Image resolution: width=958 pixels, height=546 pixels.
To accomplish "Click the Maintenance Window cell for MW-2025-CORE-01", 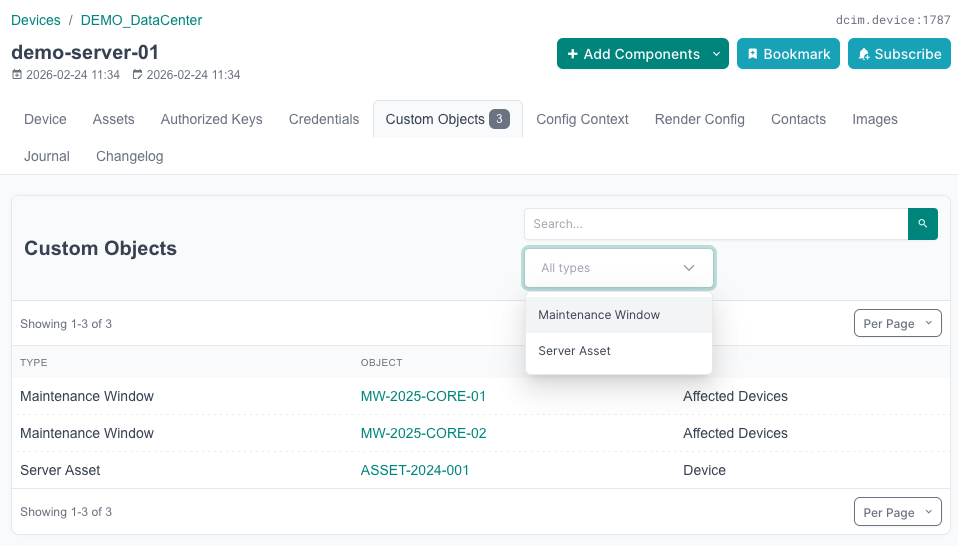I will pyautogui.click(x=87, y=396).
